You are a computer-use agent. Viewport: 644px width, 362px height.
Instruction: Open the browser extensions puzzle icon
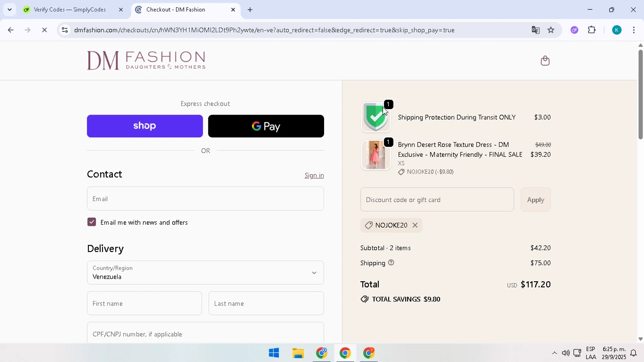592,30
